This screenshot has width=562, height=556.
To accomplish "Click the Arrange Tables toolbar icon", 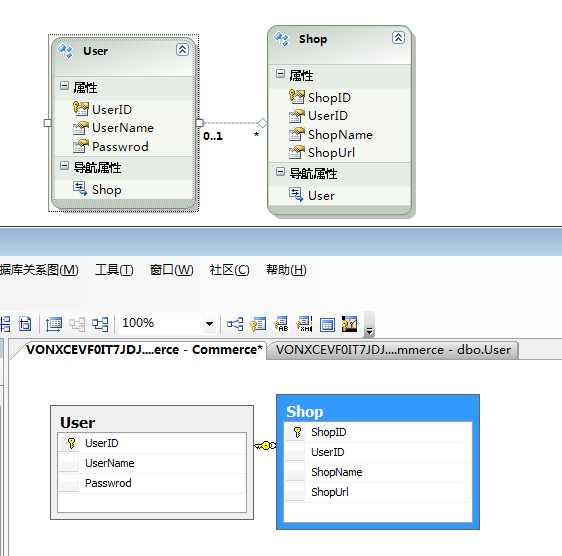I will coord(100,324).
